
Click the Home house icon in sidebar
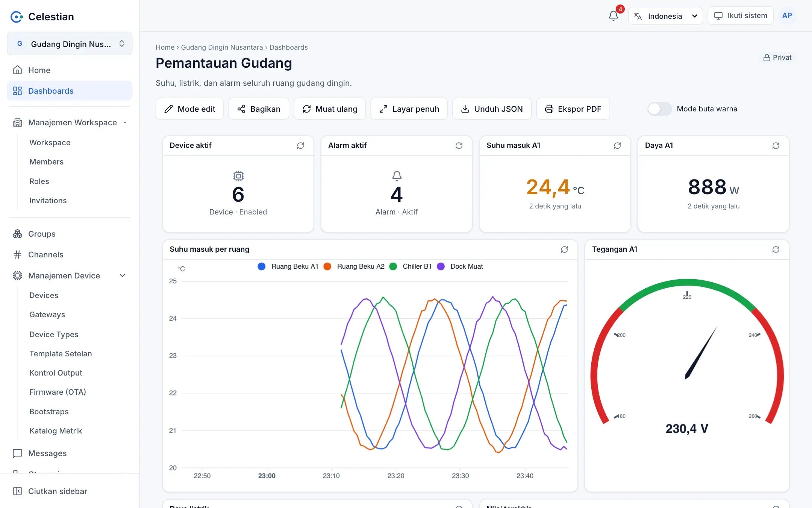click(17, 70)
